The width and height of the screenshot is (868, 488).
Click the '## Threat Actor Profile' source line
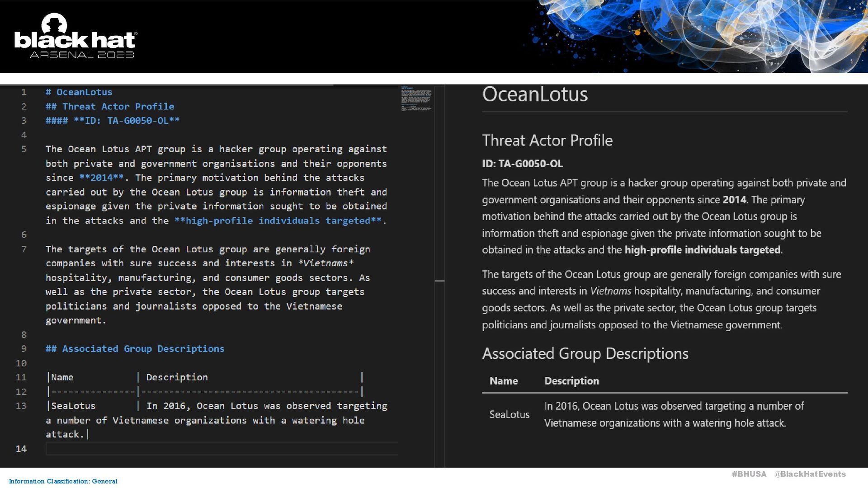[x=110, y=107]
